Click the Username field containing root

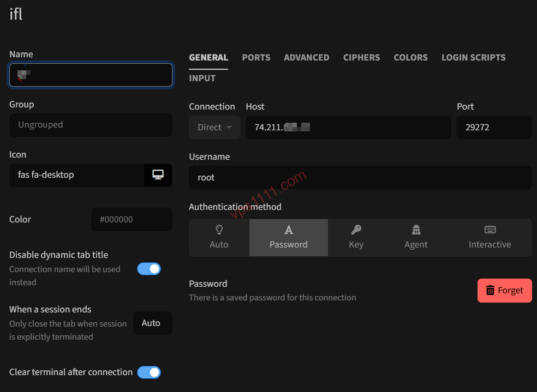pos(360,178)
